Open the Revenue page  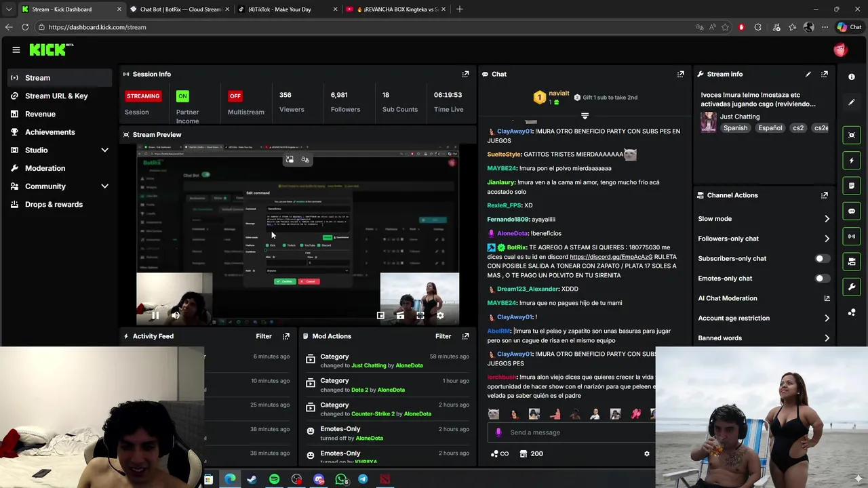[60, 114]
